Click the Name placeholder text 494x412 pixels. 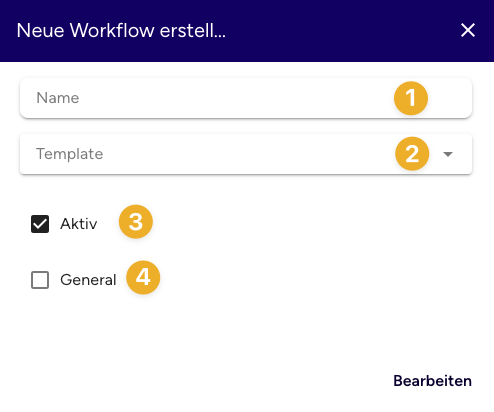58,98
